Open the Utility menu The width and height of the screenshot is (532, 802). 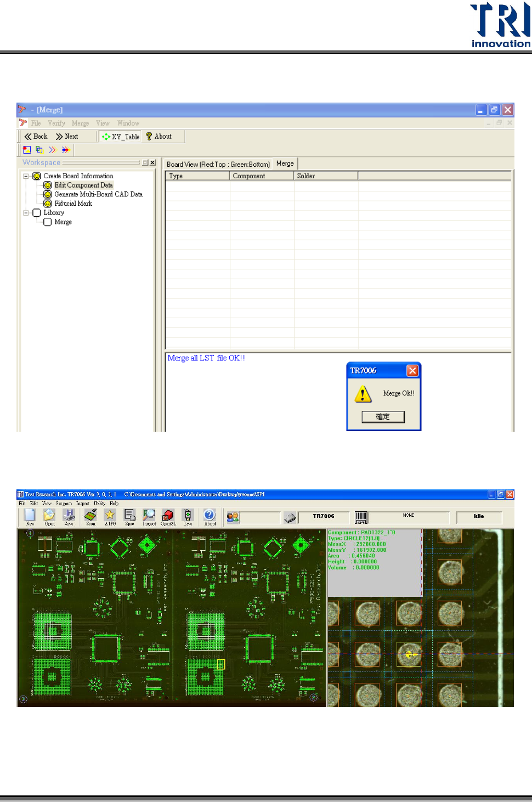coord(99,503)
